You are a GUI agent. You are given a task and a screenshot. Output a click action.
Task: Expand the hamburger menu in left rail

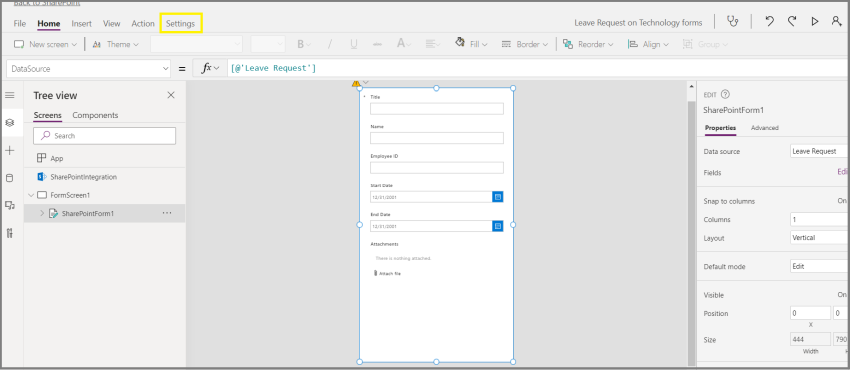9,95
